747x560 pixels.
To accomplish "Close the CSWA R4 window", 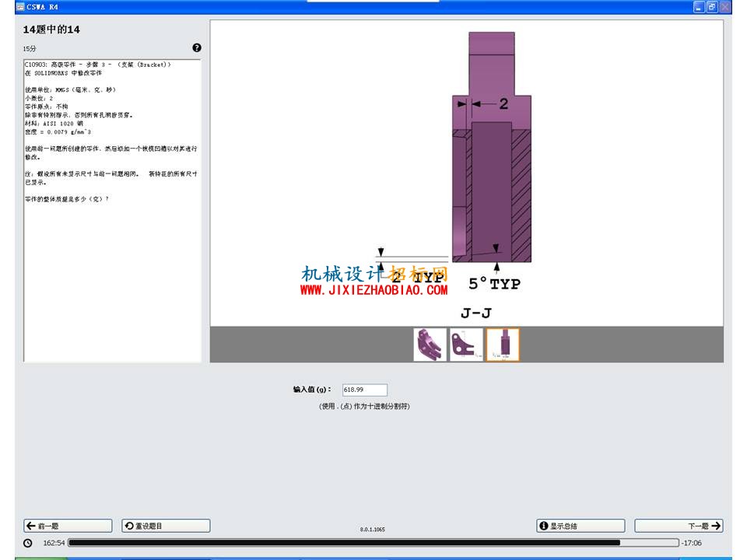I will pyautogui.click(x=725, y=7).
